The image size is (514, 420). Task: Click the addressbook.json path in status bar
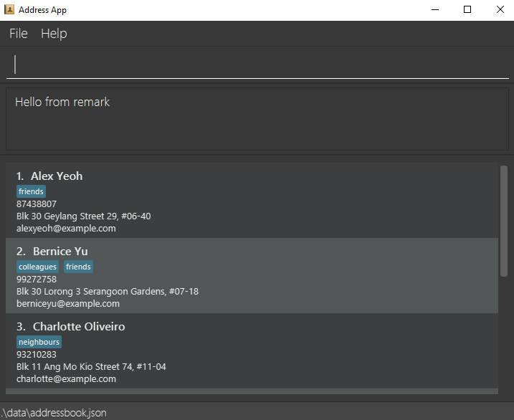pyautogui.click(x=54, y=413)
